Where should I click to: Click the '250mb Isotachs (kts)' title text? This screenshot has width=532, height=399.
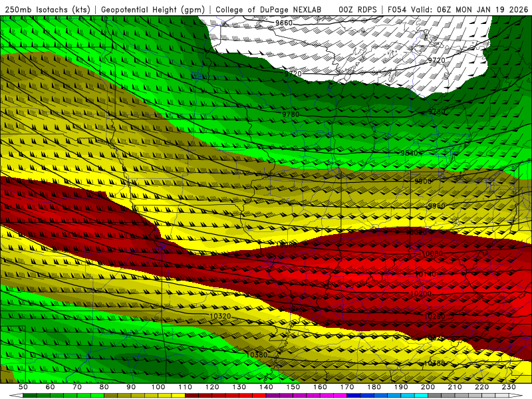point(47,9)
